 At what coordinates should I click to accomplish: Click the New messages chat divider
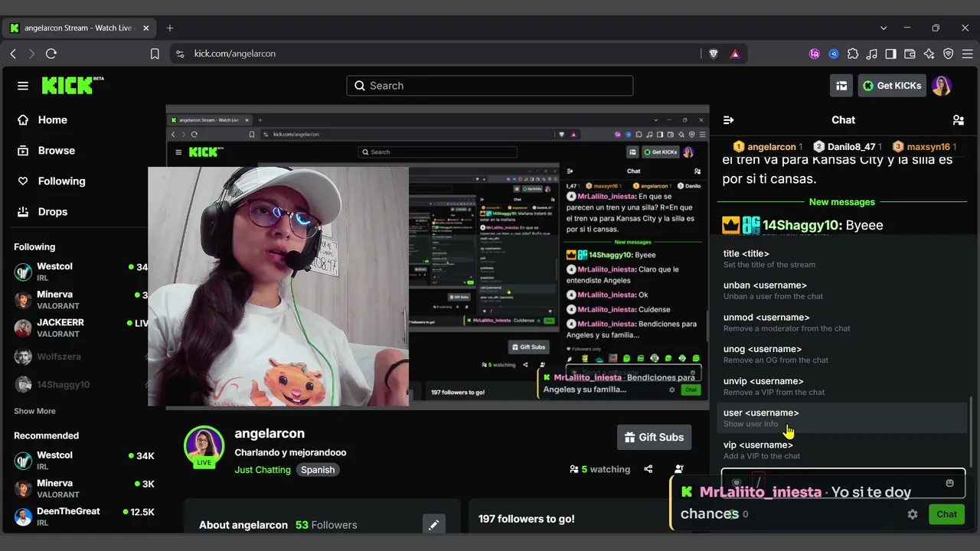pyautogui.click(x=842, y=202)
